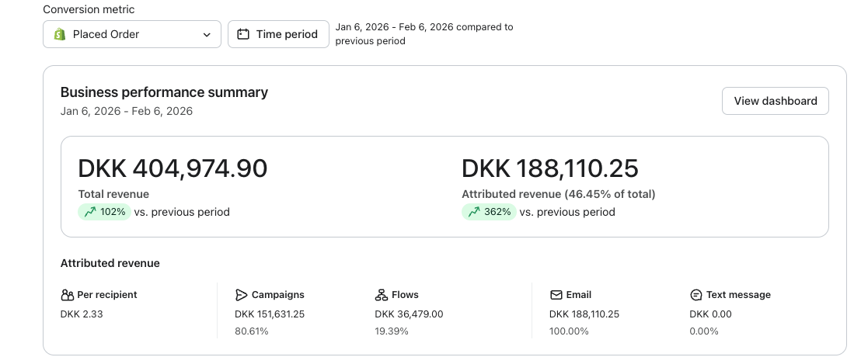The width and height of the screenshot is (868, 364).
Task: Click the Text message chat bubble icon
Action: tap(695, 295)
